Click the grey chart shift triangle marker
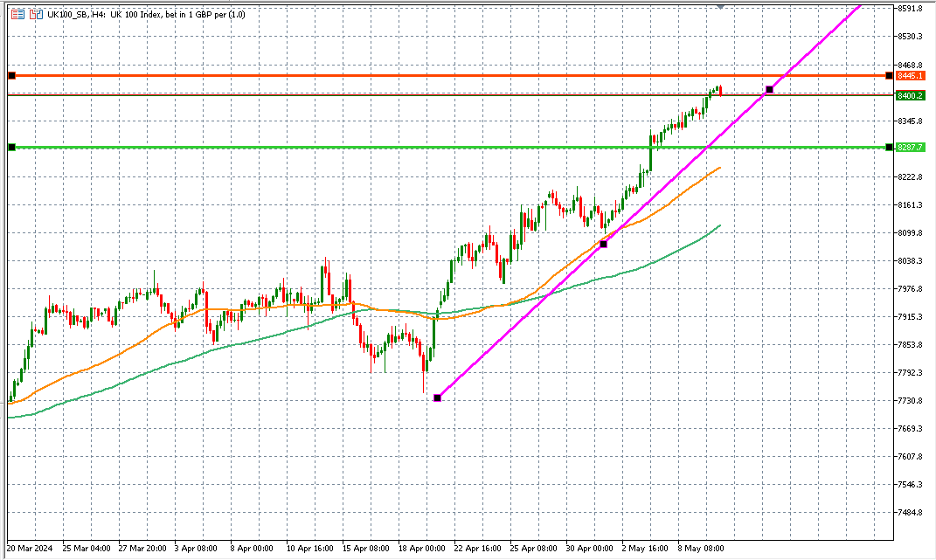The width and height of the screenshot is (936, 560). click(719, 5)
